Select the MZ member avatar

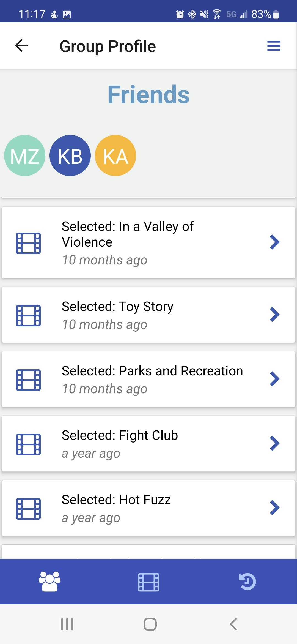pos(25,155)
